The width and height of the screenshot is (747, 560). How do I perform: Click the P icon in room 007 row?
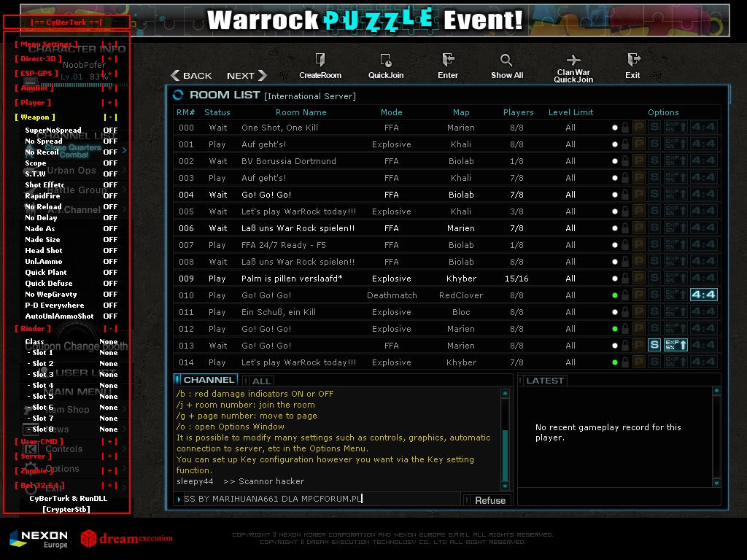click(638, 245)
